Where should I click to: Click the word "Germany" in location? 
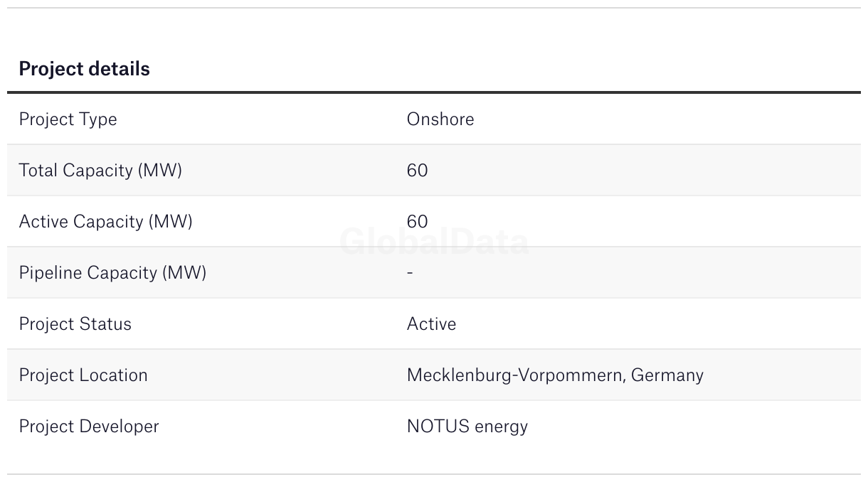[x=667, y=375]
